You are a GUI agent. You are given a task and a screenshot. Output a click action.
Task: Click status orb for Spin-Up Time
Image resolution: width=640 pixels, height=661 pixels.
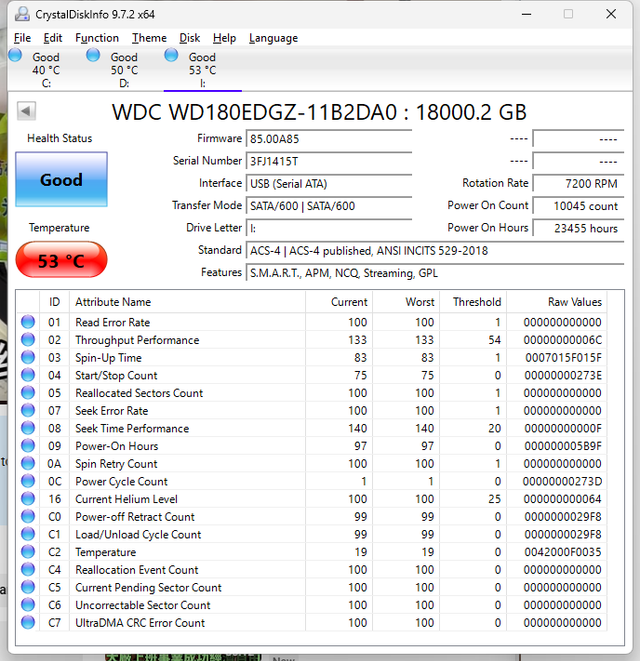pyautogui.click(x=28, y=357)
